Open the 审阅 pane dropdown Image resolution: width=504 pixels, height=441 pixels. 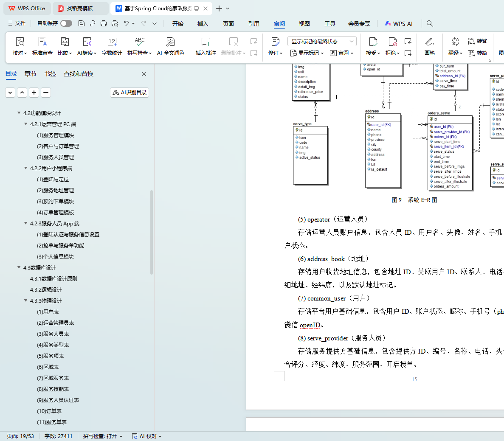pos(342,53)
